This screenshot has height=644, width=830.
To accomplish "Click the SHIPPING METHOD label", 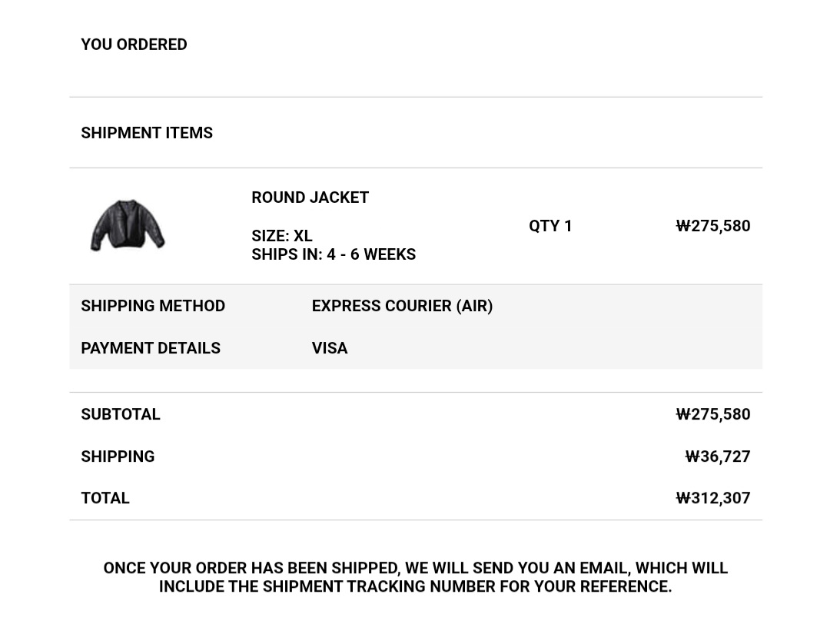I will tap(153, 306).
